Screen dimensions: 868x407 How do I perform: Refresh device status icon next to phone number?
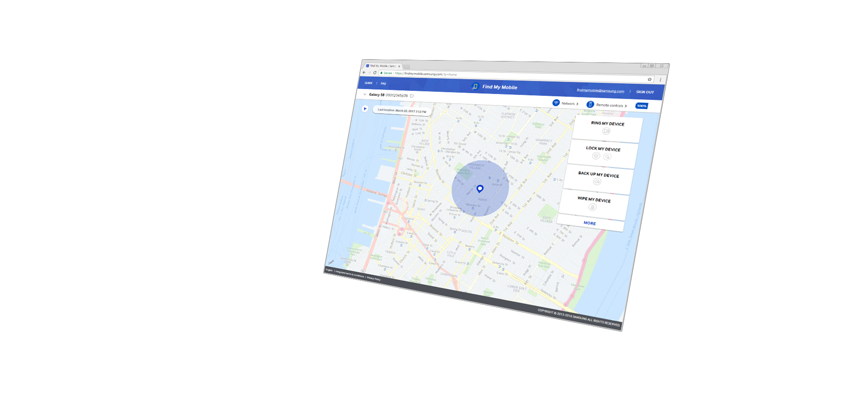coord(411,96)
